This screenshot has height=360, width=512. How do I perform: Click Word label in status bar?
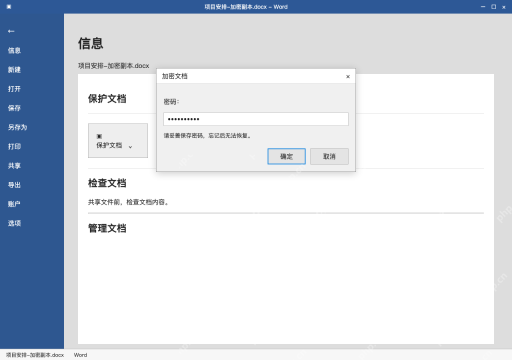(x=80, y=355)
